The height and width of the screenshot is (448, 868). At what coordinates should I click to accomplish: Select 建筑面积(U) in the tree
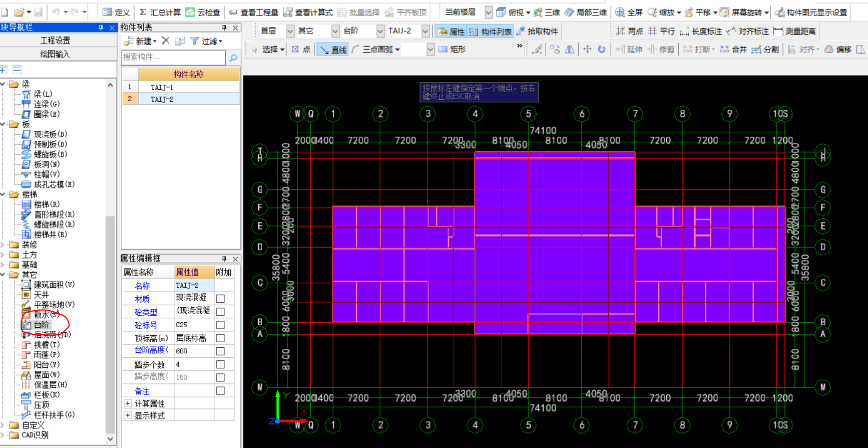[54, 285]
